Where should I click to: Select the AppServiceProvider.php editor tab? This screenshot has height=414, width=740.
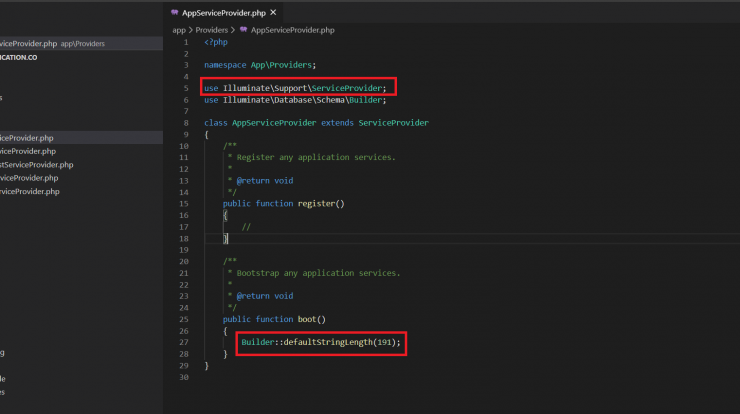[223, 13]
